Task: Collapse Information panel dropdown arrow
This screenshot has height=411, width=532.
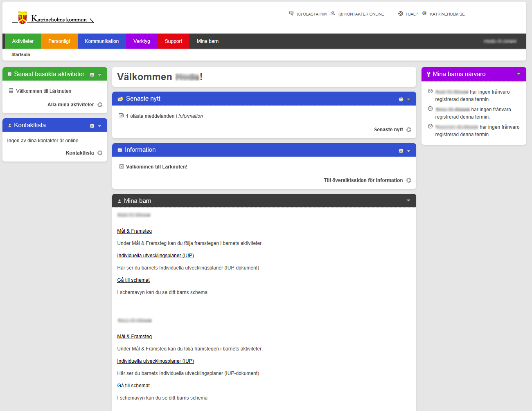Action: click(408, 151)
